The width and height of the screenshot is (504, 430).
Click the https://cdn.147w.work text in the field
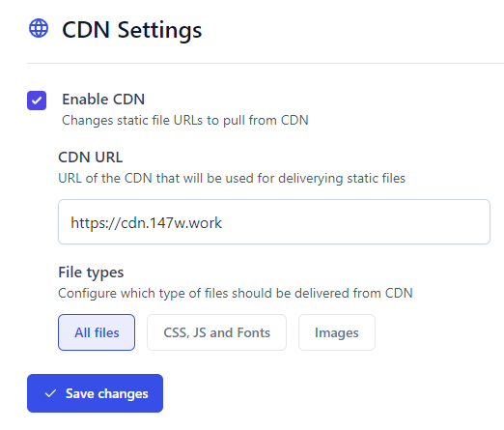tap(146, 223)
